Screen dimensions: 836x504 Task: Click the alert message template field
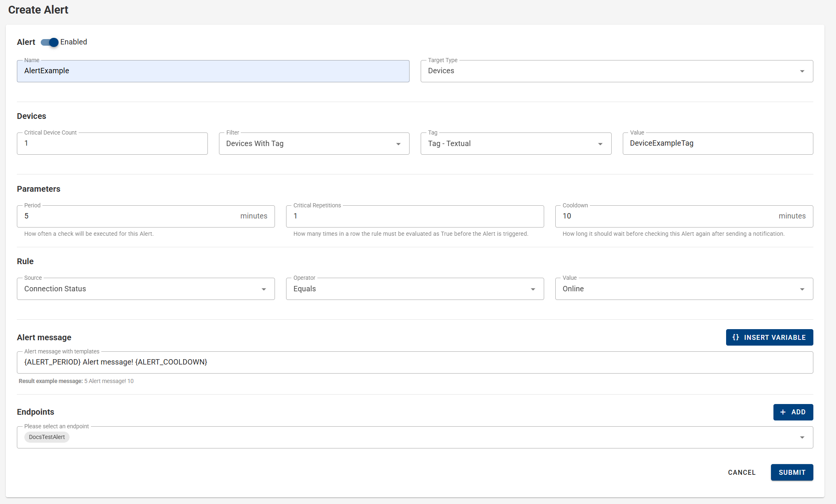(415, 362)
